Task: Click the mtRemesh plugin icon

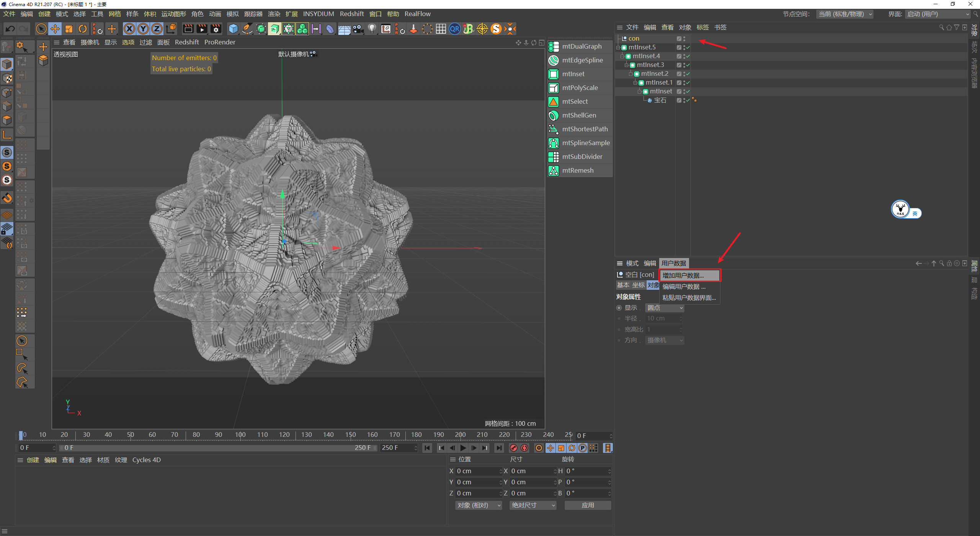Action: click(x=554, y=170)
